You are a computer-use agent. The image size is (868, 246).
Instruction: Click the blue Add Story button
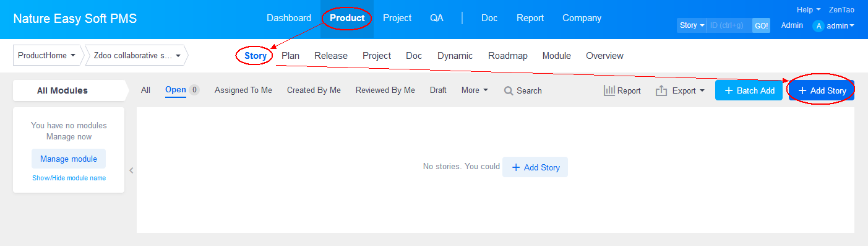pyautogui.click(x=822, y=90)
